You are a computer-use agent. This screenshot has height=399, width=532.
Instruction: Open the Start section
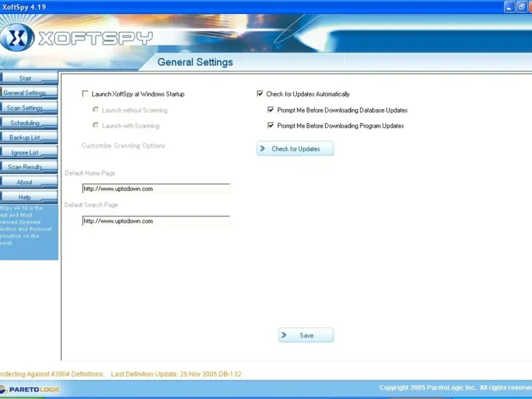tap(29, 78)
